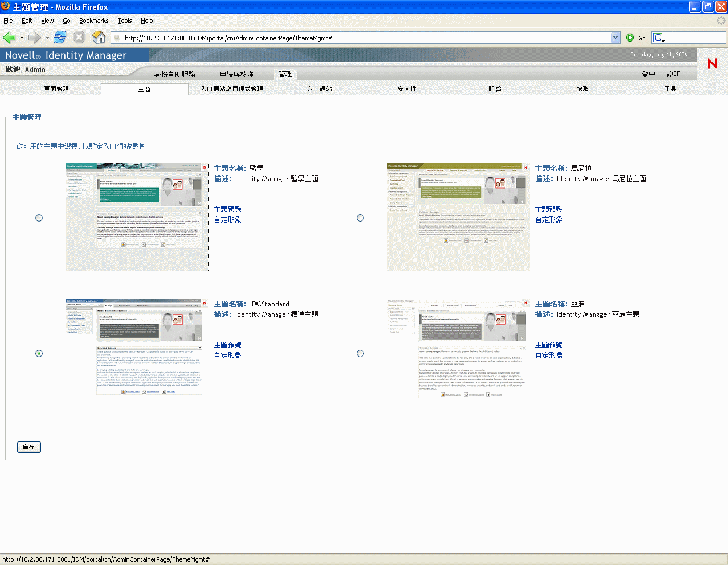Click the 主題管理 section heading
The image size is (728, 565).
[27, 117]
